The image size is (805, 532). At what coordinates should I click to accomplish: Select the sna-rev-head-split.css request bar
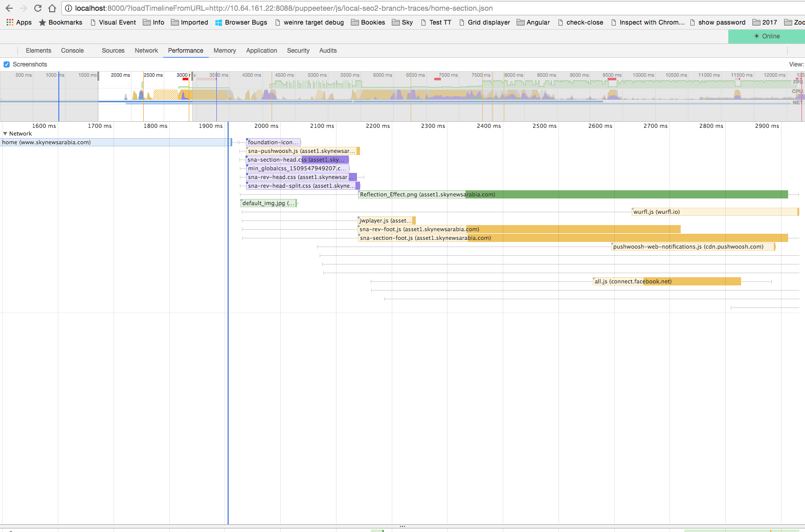(303, 186)
